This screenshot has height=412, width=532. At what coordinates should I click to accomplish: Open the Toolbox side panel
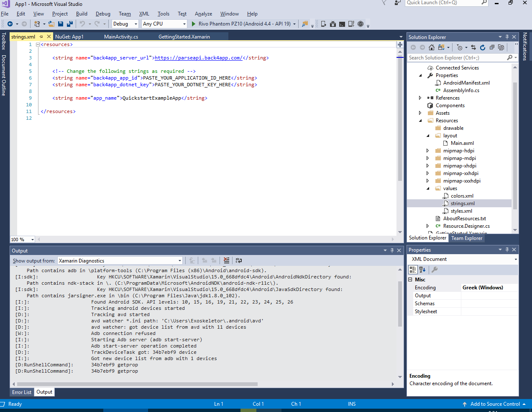(x=4, y=41)
